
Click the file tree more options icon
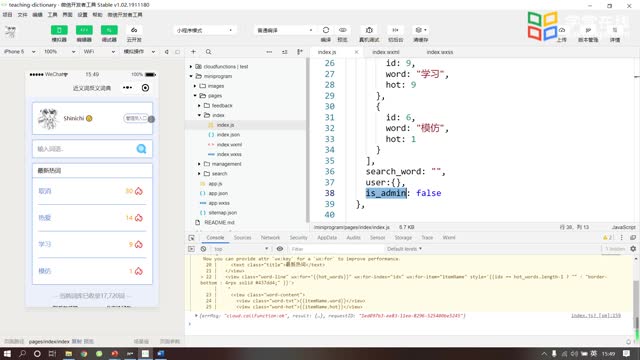[269, 52]
